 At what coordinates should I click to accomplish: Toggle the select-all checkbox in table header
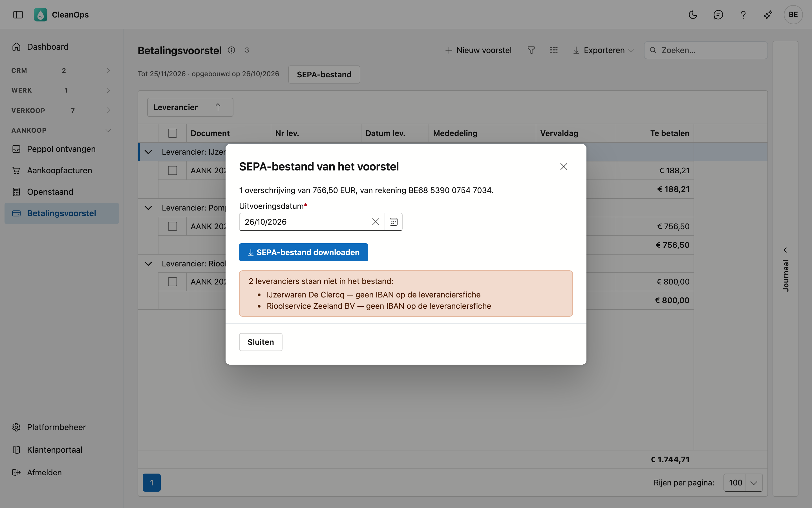(x=173, y=133)
